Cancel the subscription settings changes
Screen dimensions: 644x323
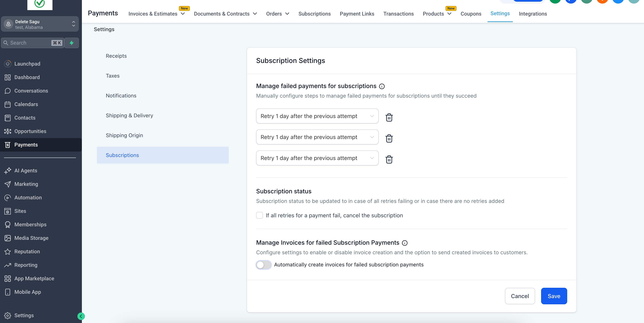(x=520, y=296)
